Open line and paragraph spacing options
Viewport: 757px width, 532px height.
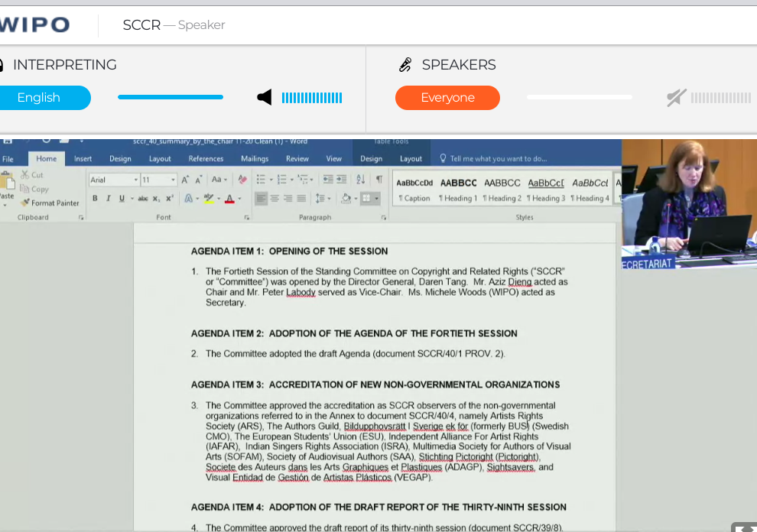(x=322, y=199)
